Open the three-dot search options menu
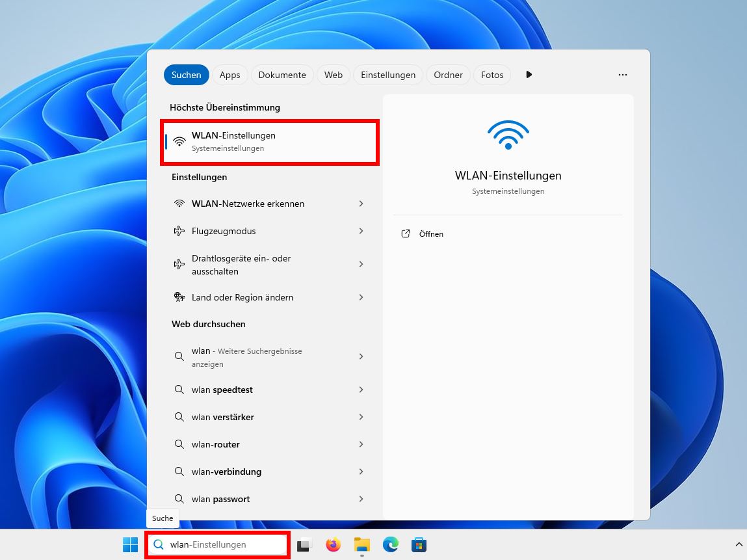Image resolution: width=747 pixels, height=560 pixels. click(x=623, y=75)
